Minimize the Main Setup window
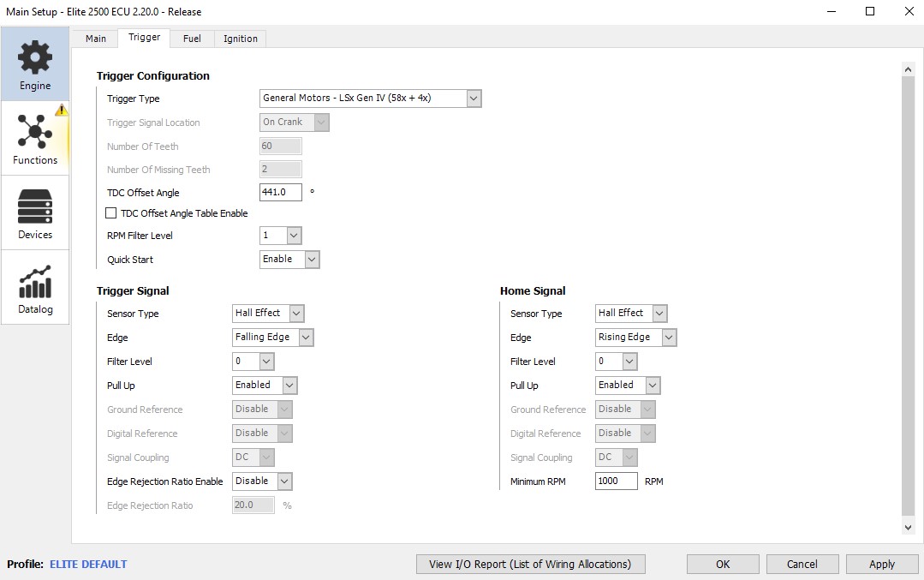Screen dimensions: 924x580 point(832,11)
